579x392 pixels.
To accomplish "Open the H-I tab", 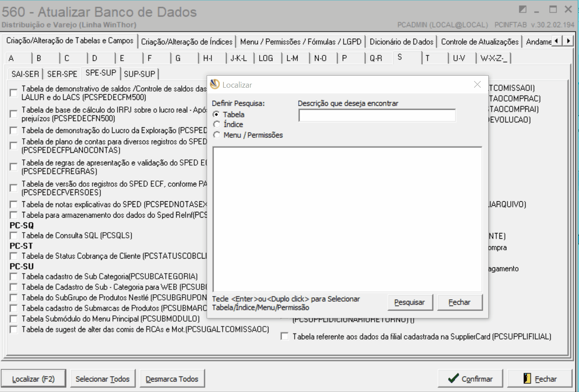I will click(x=212, y=58).
